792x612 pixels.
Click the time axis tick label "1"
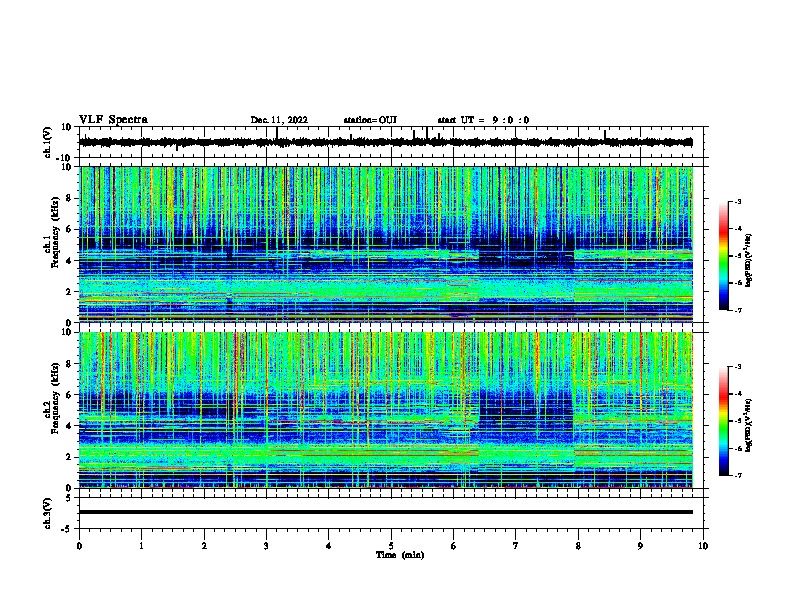coord(142,546)
